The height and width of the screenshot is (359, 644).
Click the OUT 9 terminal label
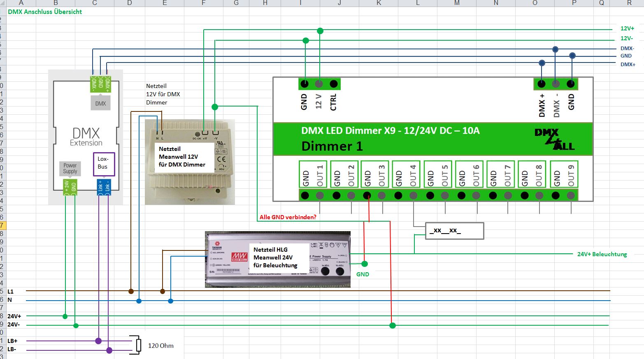(571, 176)
